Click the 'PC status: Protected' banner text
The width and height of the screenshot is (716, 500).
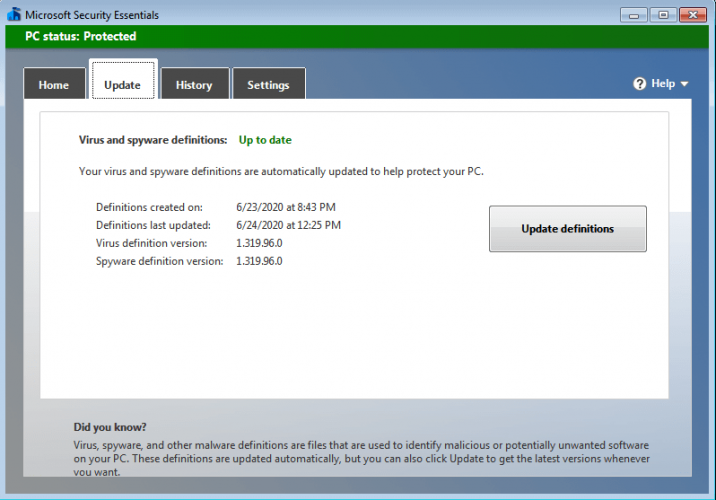[81, 37]
